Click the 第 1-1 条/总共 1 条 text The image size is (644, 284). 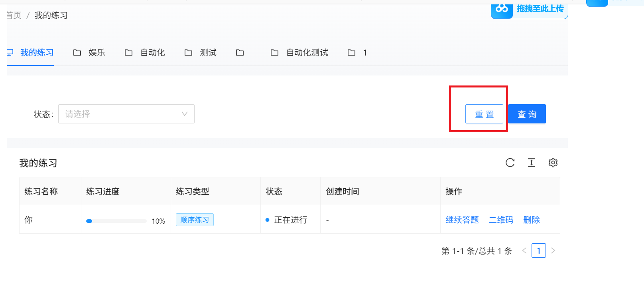[x=477, y=251]
